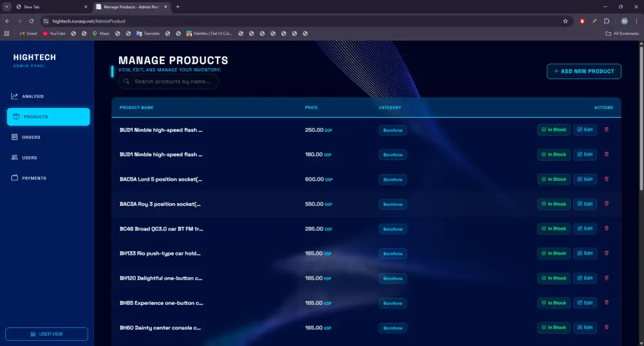Remove the BH133 Rio car holder
The width and height of the screenshot is (644, 346).
(606, 253)
